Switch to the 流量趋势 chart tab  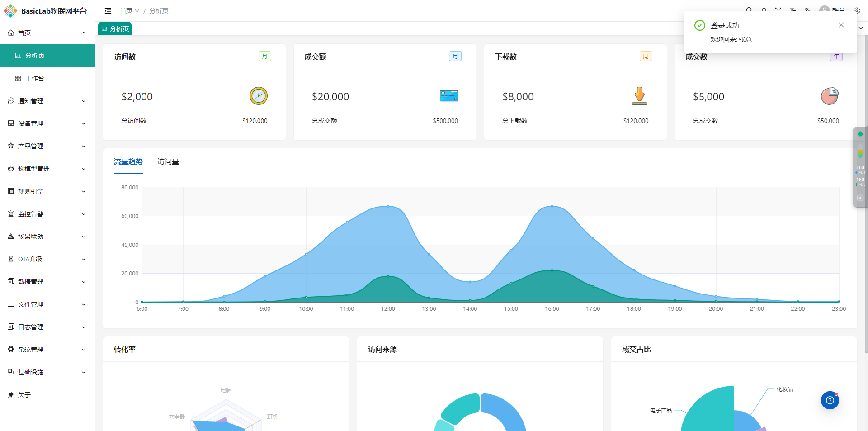tap(128, 161)
